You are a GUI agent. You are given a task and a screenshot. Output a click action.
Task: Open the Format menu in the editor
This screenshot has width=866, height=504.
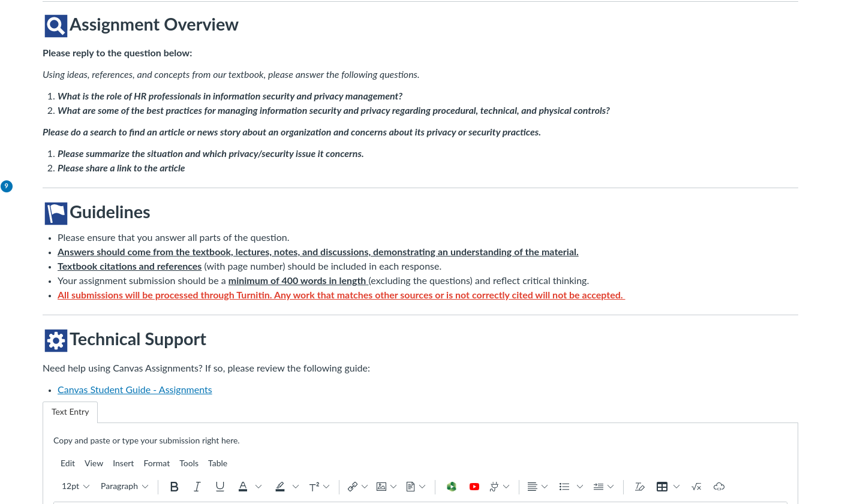[157, 463]
